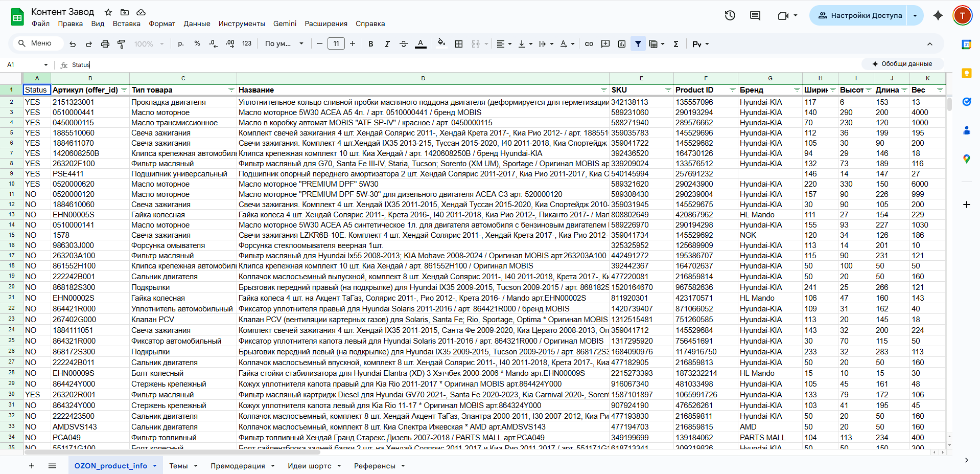Open the zoom 100% dropdown
The width and height of the screenshot is (980, 474).
149,44
